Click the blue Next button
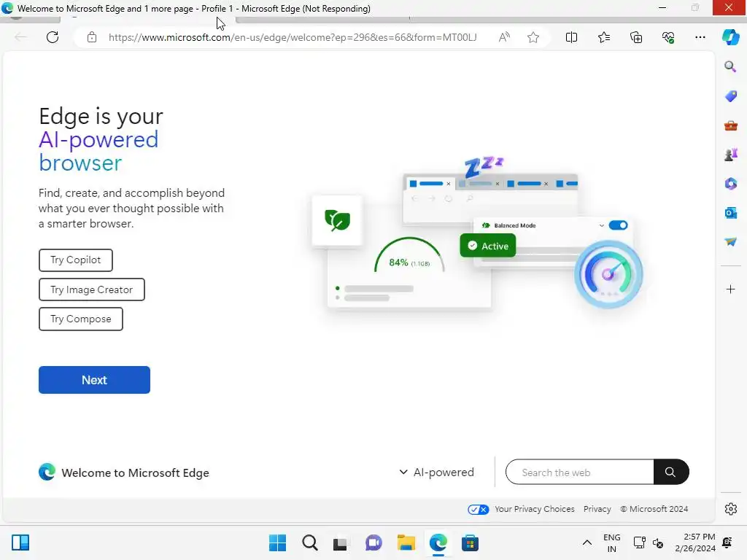This screenshot has width=747, height=560. (x=94, y=380)
